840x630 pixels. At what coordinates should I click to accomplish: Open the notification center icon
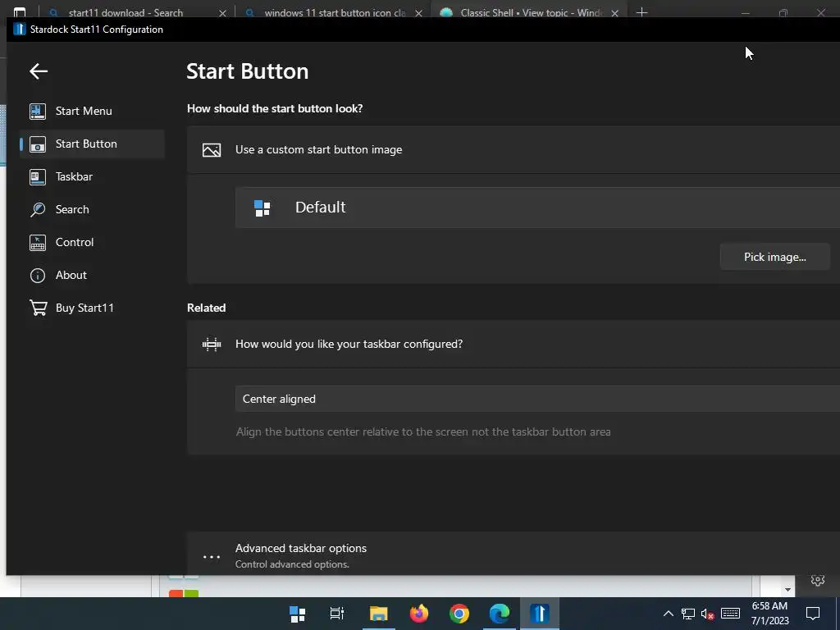813,614
